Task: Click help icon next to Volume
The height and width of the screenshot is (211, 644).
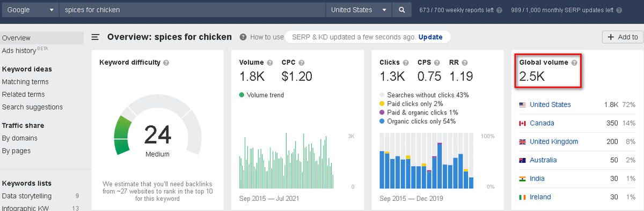Action: [x=270, y=63]
